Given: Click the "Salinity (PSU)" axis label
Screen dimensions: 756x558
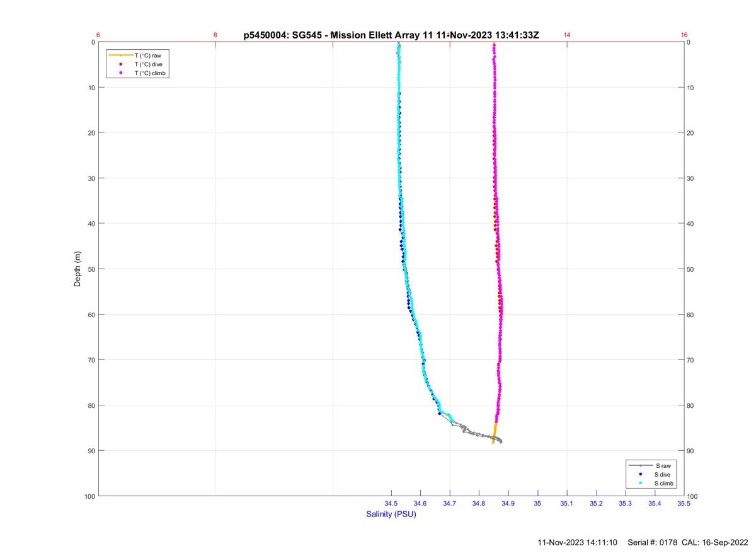Looking at the screenshot, I should tap(391, 514).
